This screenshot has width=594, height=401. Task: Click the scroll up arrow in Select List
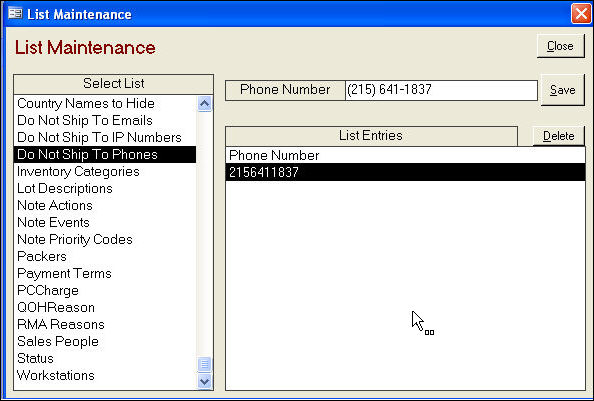coord(205,104)
